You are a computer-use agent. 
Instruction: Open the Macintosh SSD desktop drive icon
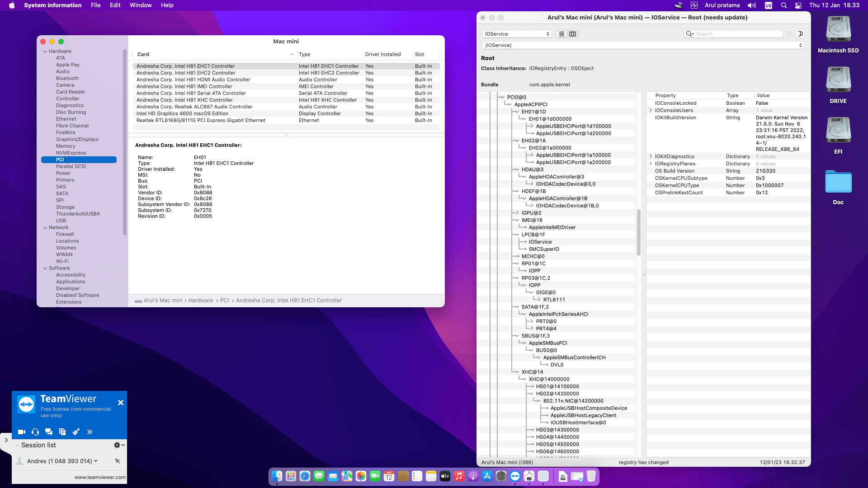[x=838, y=30]
